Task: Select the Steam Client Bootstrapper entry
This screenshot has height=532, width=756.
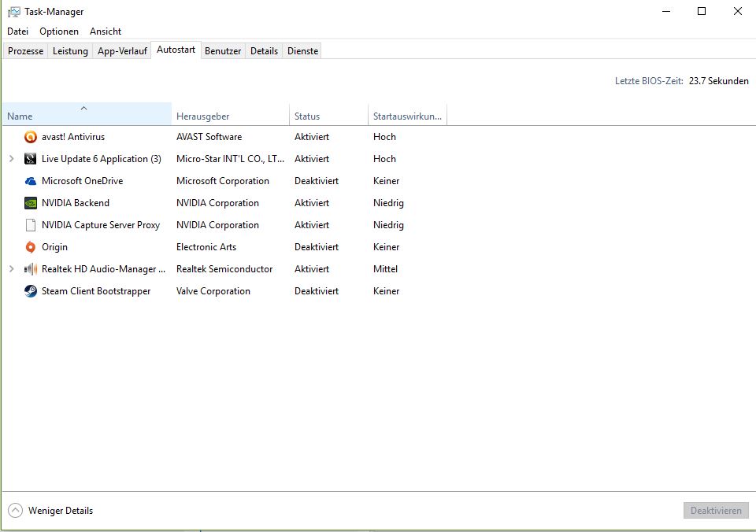Action: (96, 291)
